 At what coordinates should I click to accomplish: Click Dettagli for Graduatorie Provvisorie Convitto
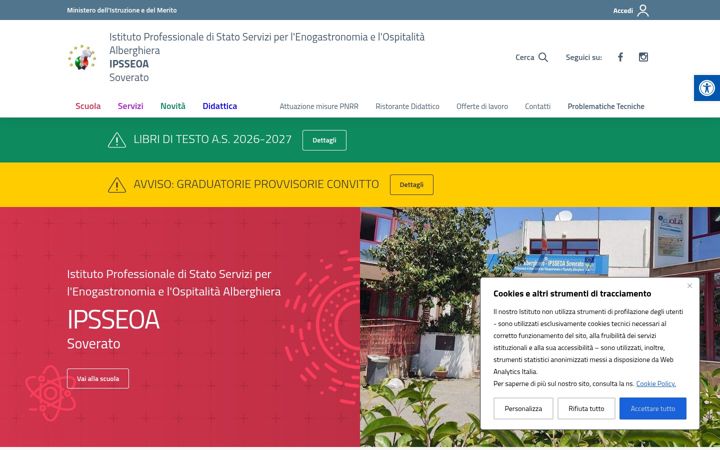point(411,185)
